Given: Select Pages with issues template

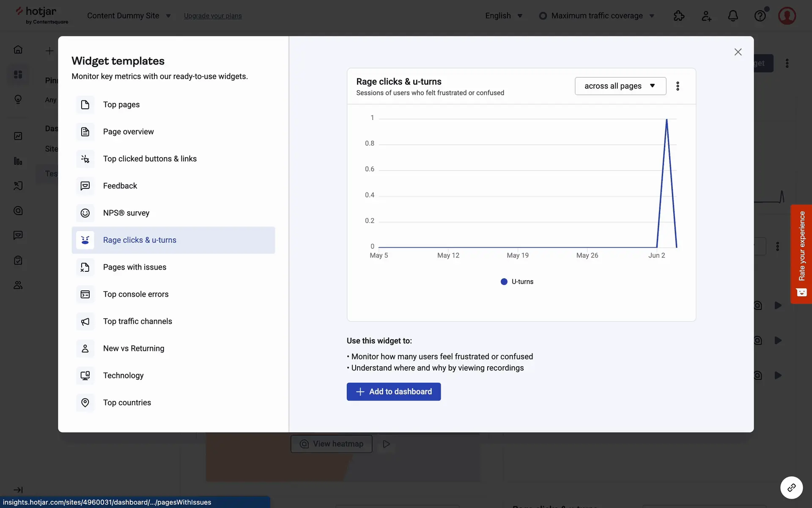Looking at the screenshot, I should tap(134, 267).
